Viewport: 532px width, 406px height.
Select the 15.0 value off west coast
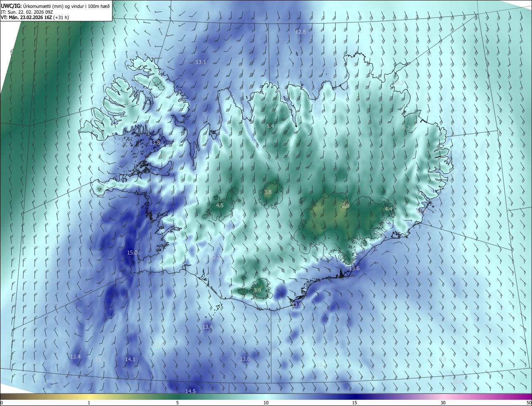pyautogui.click(x=132, y=252)
